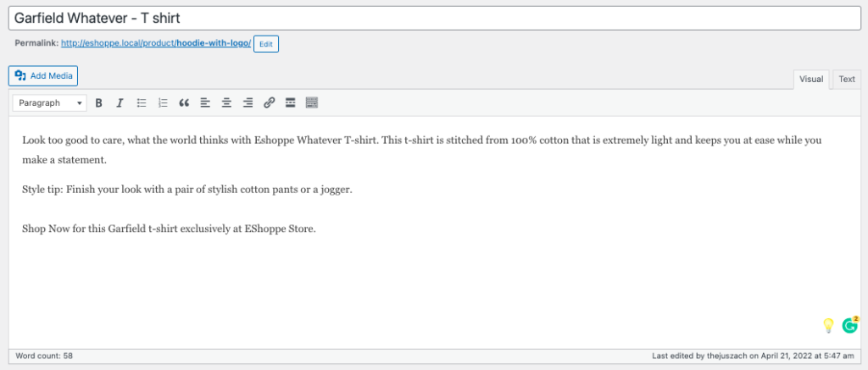
Task: Click the 'Last edited by thejuszach' status text
Action: point(753,356)
